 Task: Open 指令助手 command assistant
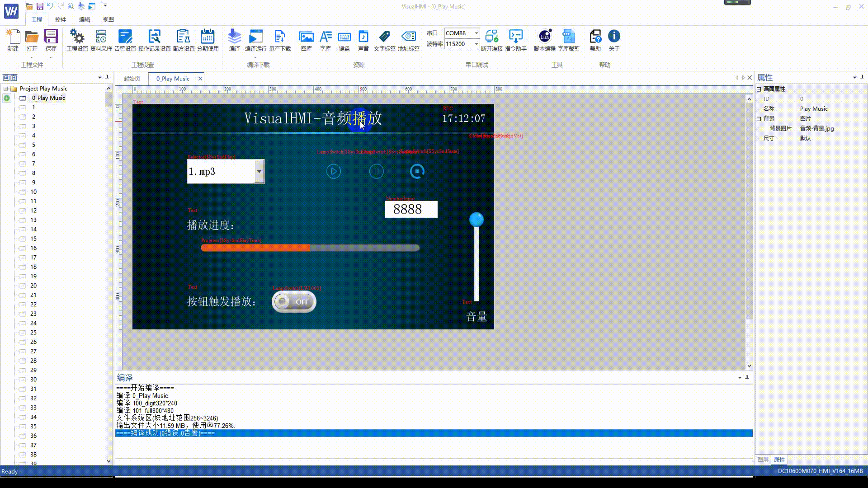click(516, 40)
